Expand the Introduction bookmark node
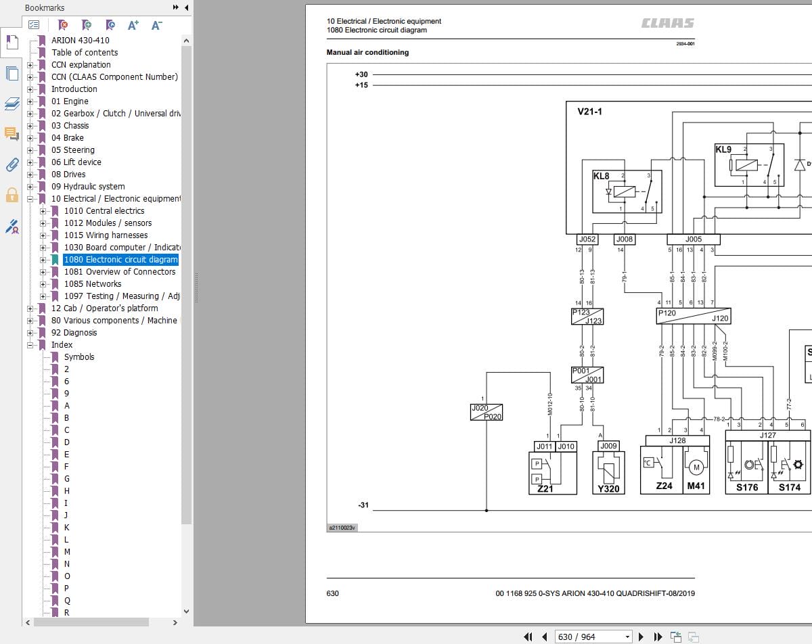This screenshot has height=644, width=812. (30, 89)
